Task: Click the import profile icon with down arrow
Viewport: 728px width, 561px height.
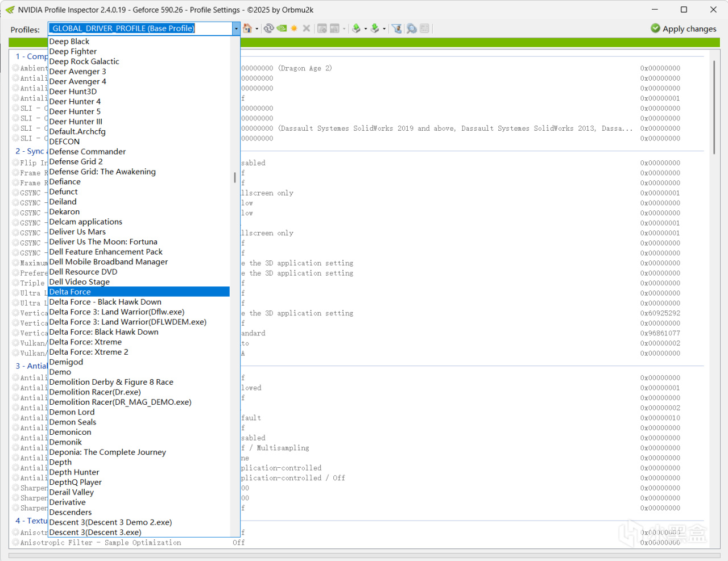Action: point(375,28)
